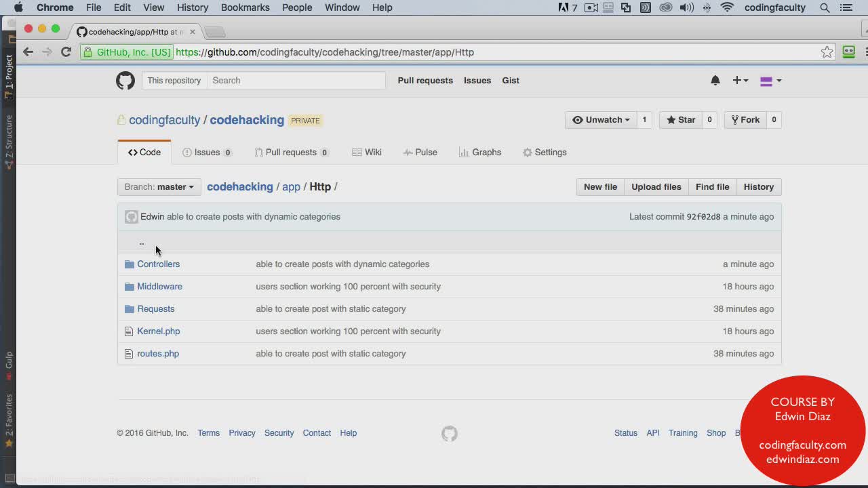Switch to the Issues repo tab

207,152
